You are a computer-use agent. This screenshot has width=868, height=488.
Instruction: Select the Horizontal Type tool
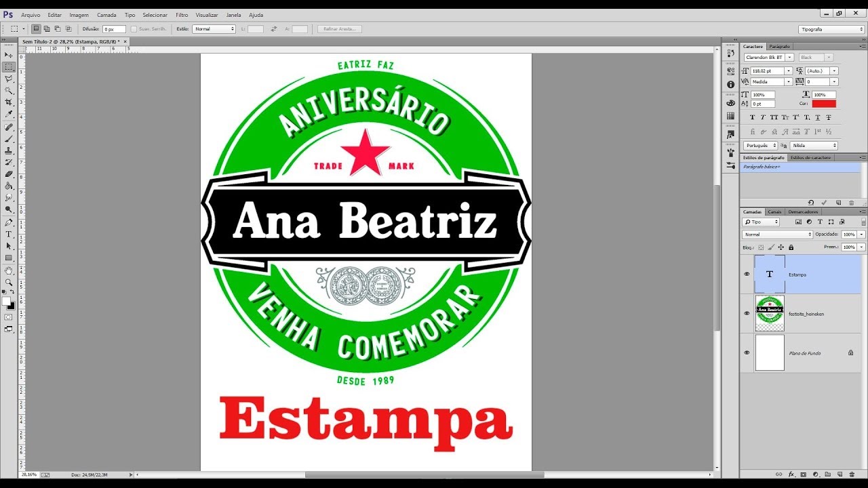point(9,234)
